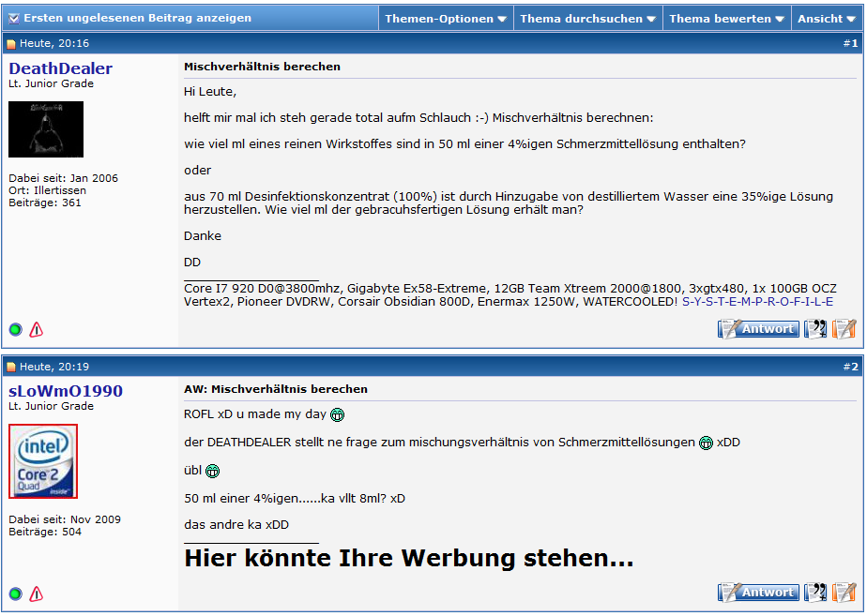This screenshot has height=616, width=867.
Task: Click the multi-quote icon on post #1
Action: click(x=815, y=329)
